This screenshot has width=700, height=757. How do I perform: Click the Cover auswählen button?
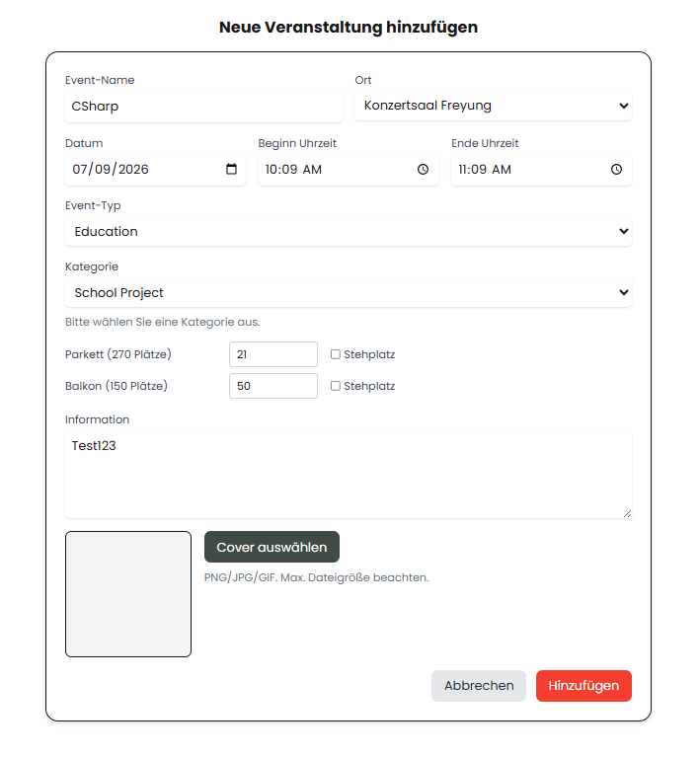[272, 547]
